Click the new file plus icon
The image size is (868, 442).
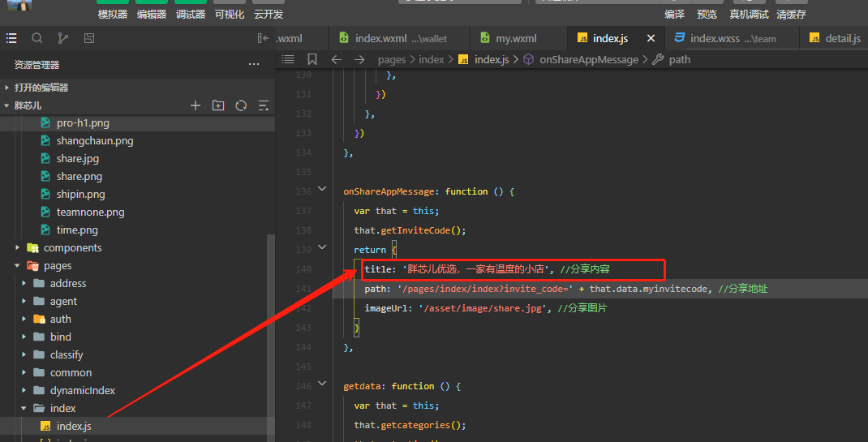click(196, 105)
